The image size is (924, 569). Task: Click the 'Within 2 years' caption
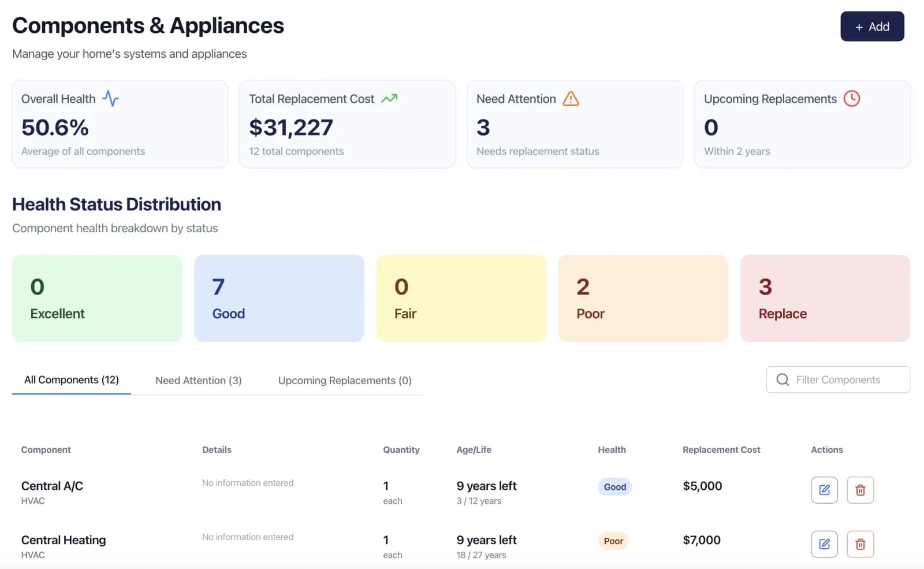pyautogui.click(x=737, y=151)
